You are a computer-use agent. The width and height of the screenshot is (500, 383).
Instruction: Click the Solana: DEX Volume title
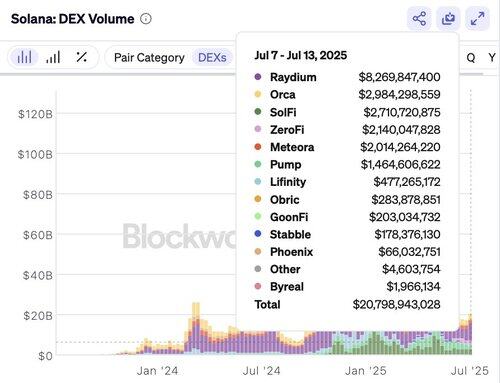(x=72, y=19)
